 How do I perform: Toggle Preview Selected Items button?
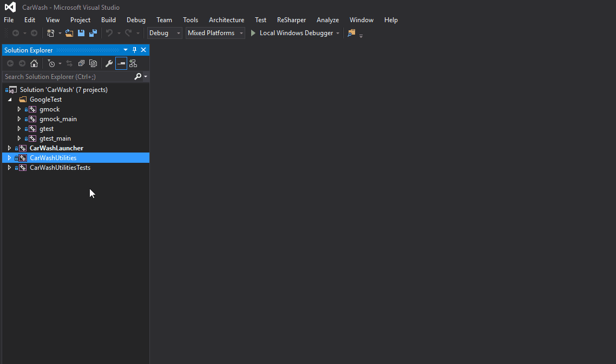tap(121, 63)
